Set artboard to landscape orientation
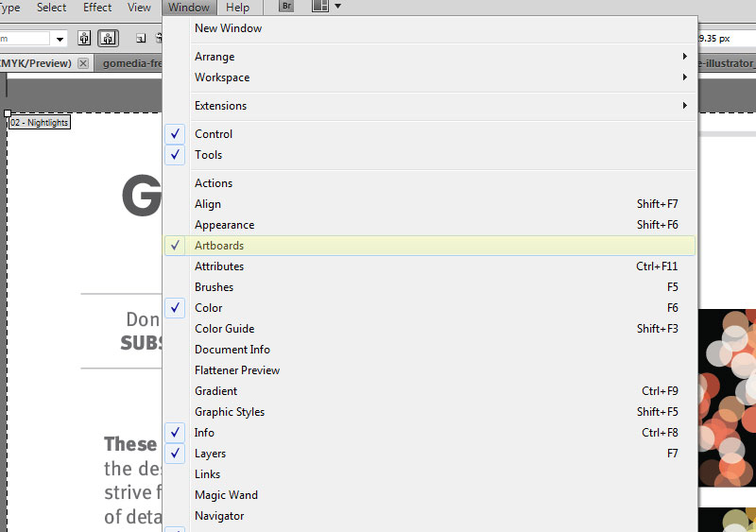The width and height of the screenshot is (756, 532). tap(108, 39)
